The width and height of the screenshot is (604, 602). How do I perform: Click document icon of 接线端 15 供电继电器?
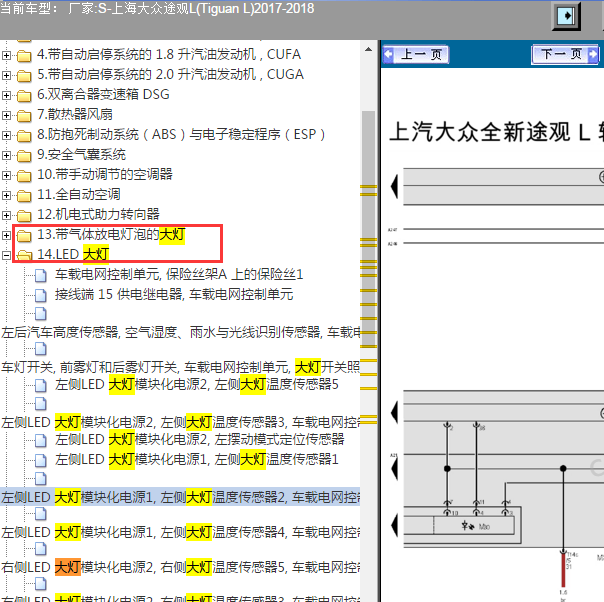tap(40, 295)
